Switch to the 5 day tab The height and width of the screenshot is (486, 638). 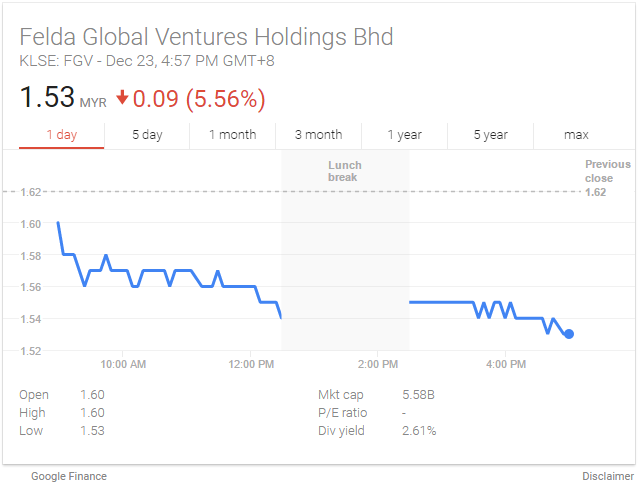(x=147, y=135)
